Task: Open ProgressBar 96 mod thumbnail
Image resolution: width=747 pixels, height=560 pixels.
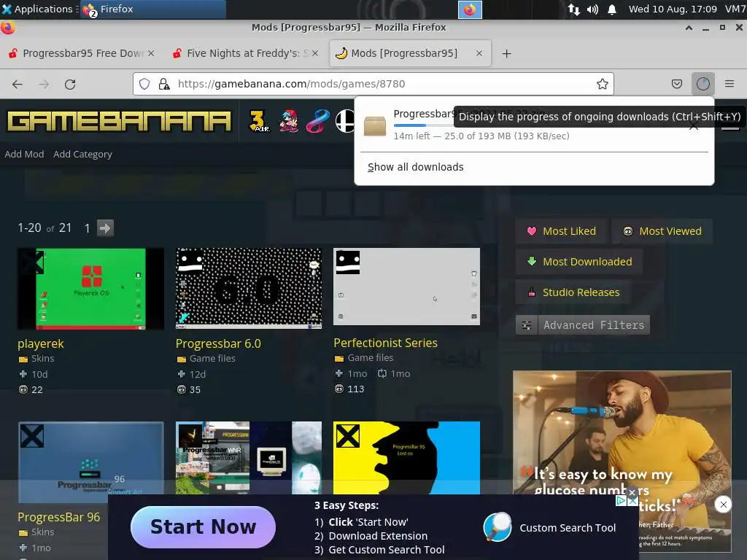Action: coord(91,462)
